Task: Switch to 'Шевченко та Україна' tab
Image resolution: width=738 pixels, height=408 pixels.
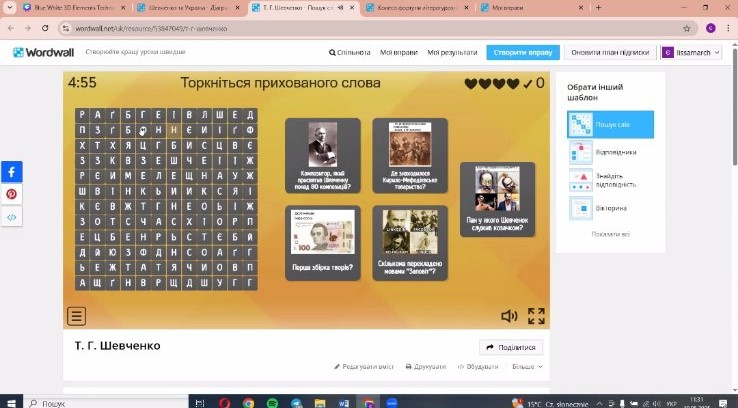Action: pyautogui.click(x=189, y=8)
